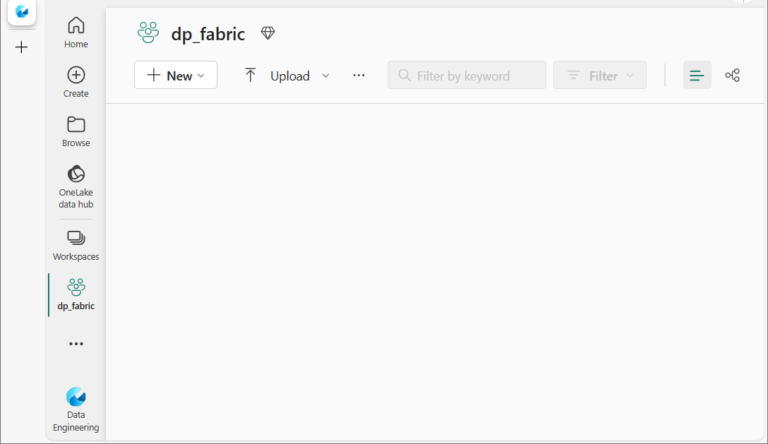768x444 pixels.
Task: Open the Filter dropdown
Action: tap(600, 75)
